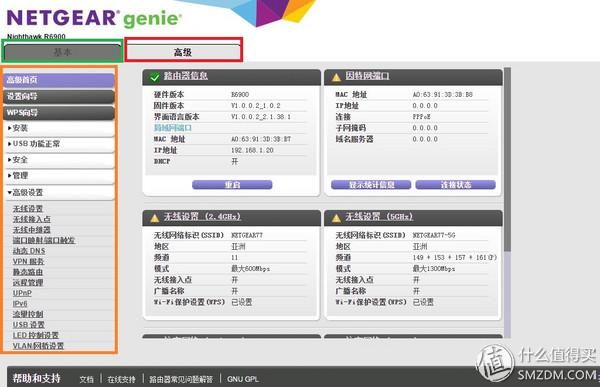600x387 pixels.
Task: Switch to the 高级 tab
Action: [x=183, y=52]
